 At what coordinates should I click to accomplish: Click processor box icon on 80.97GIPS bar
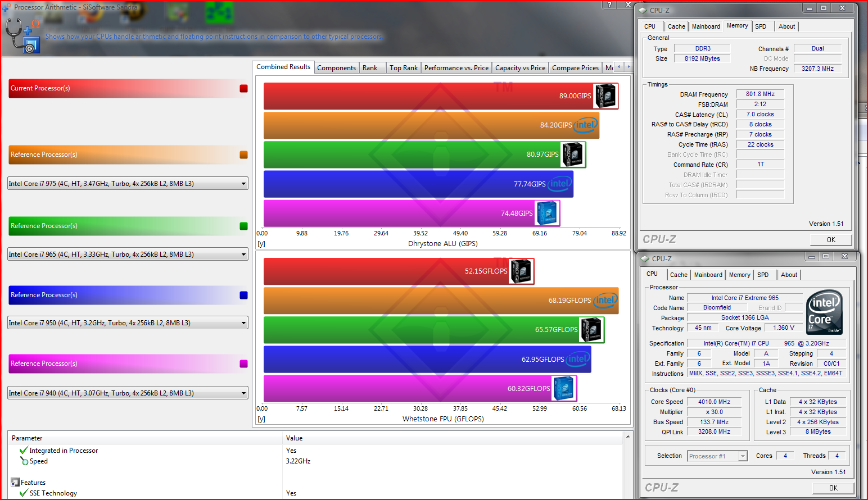tap(573, 154)
